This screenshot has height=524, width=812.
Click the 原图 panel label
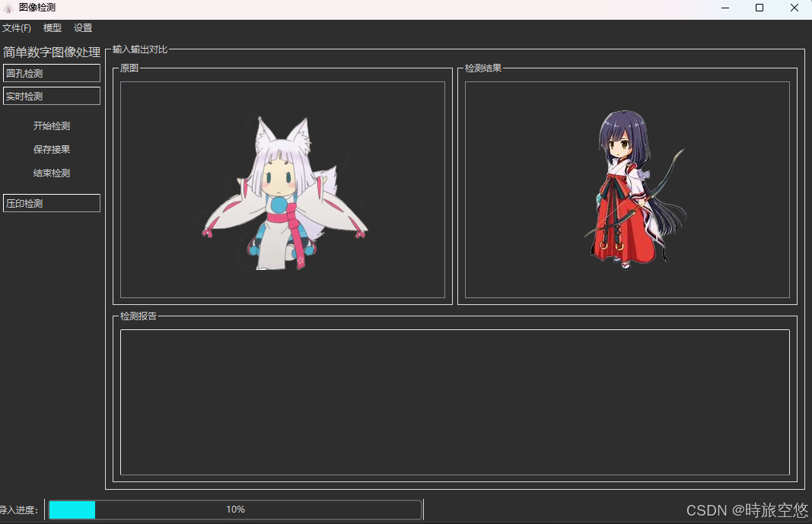129,68
